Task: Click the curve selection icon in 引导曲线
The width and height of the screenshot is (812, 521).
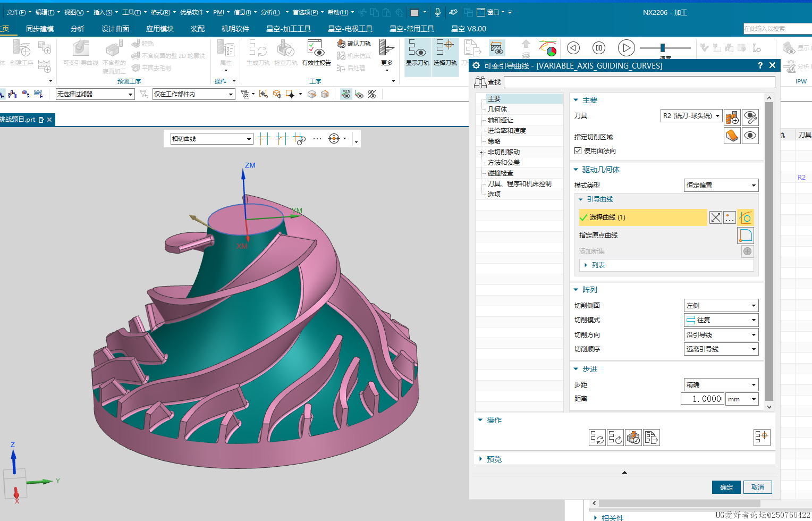Action: click(746, 217)
